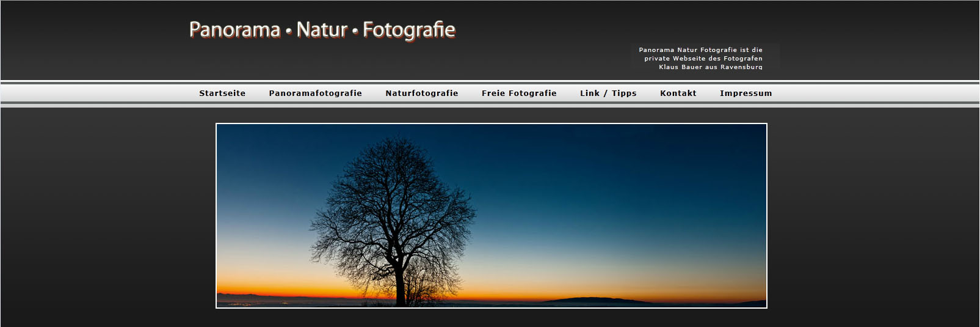This screenshot has width=980, height=327.
Task: Click the Klaus Bauer aus Ravensburg line
Action: (x=710, y=67)
